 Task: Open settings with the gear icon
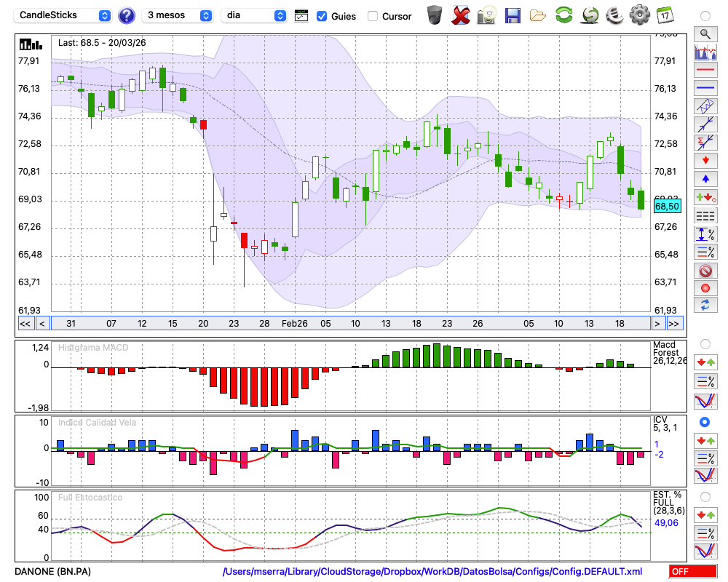[639, 15]
